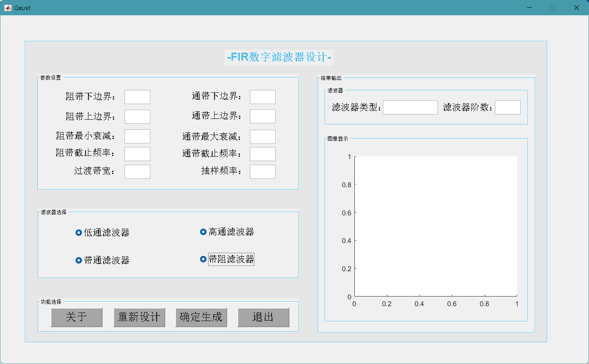Click the 重新设计 redesign button

[x=139, y=317]
